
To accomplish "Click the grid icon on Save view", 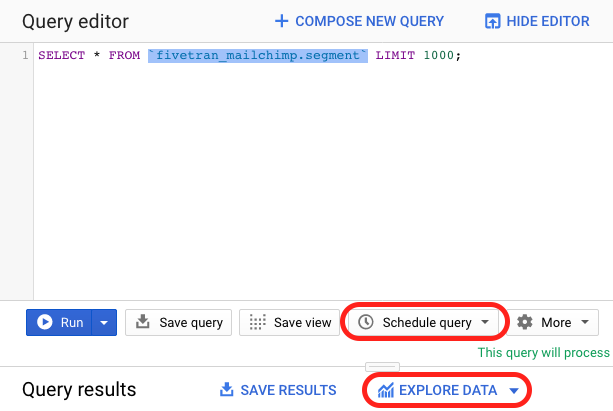I will tap(257, 322).
